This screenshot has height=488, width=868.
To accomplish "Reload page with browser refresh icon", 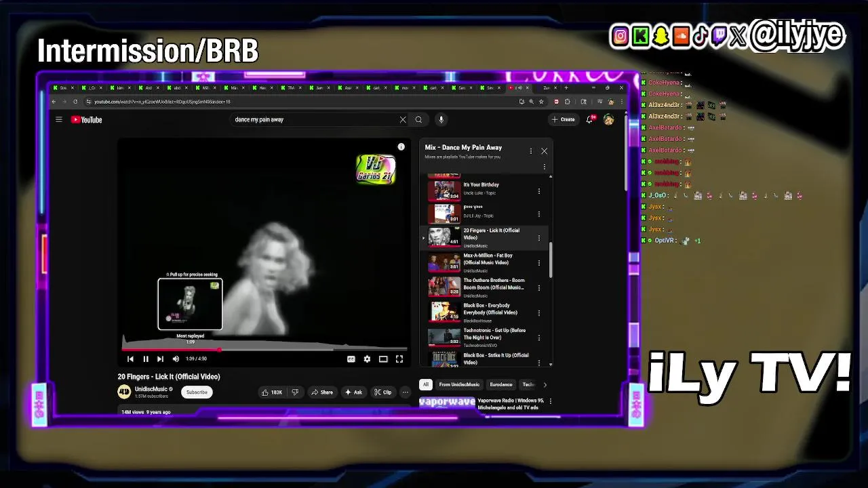I will [75, 102].
